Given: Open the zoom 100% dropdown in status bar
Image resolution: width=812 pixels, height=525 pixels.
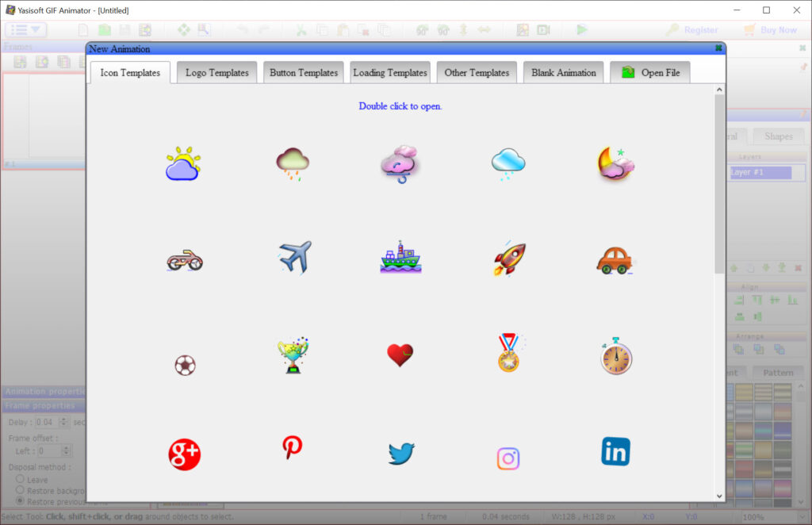Looking at the screenshot, I should pos(802,517).
